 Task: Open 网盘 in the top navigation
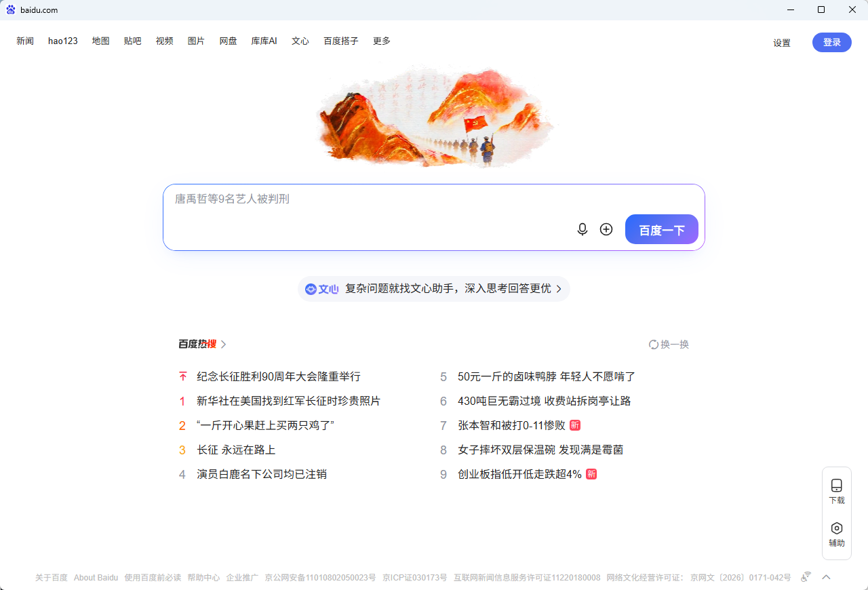coord(229,41)
